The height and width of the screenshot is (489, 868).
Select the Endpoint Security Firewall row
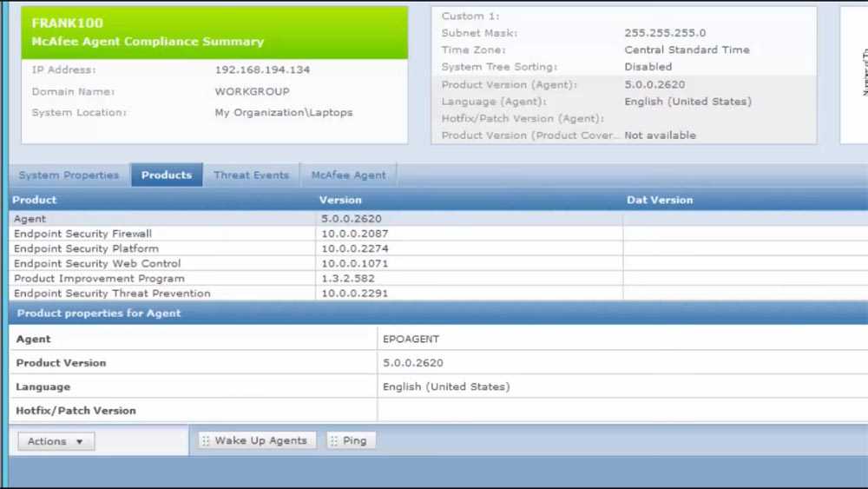click(x=438, y=234)
